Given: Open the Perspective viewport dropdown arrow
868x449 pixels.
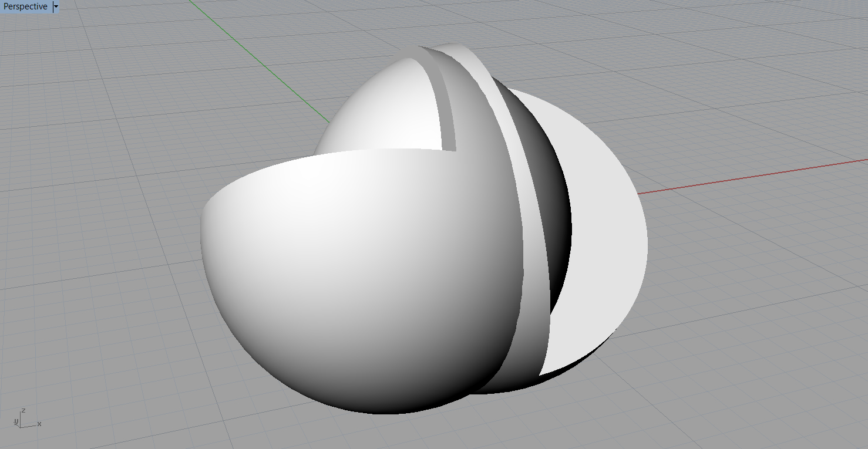Looking at the screenshot, I should (56, 6).
